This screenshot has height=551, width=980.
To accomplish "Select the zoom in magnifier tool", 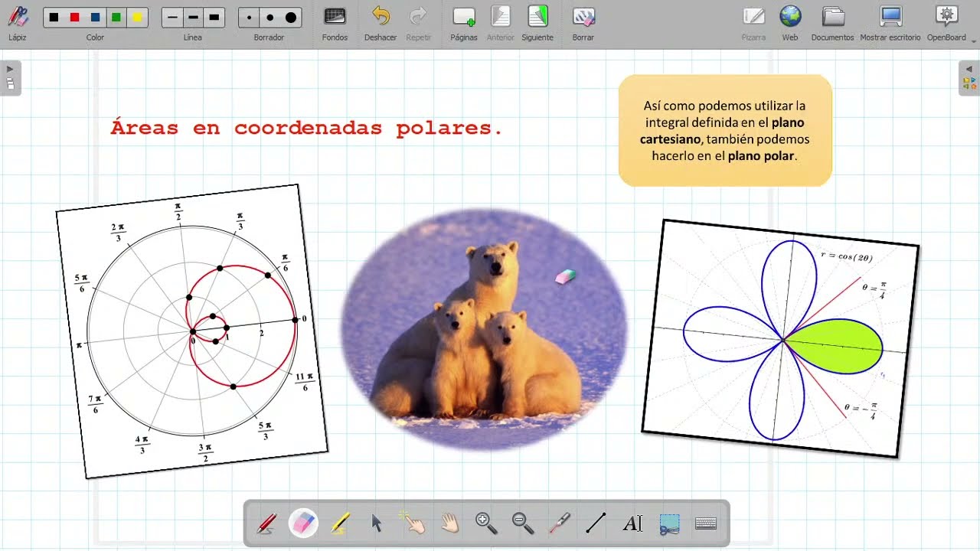I will pyautogui.click(x=486, y=523).
